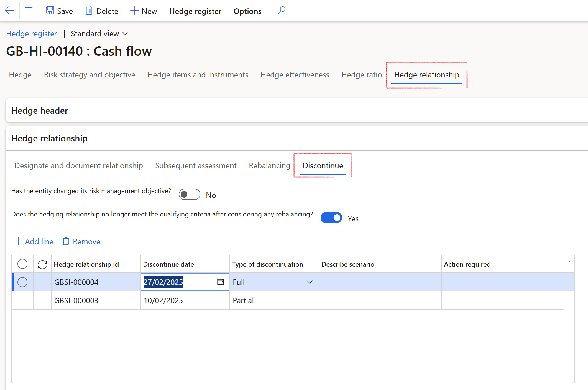The width and height of the screenshot is (588, 390).
Task: Open the Options menu
Action: click(x=247, y=11)
